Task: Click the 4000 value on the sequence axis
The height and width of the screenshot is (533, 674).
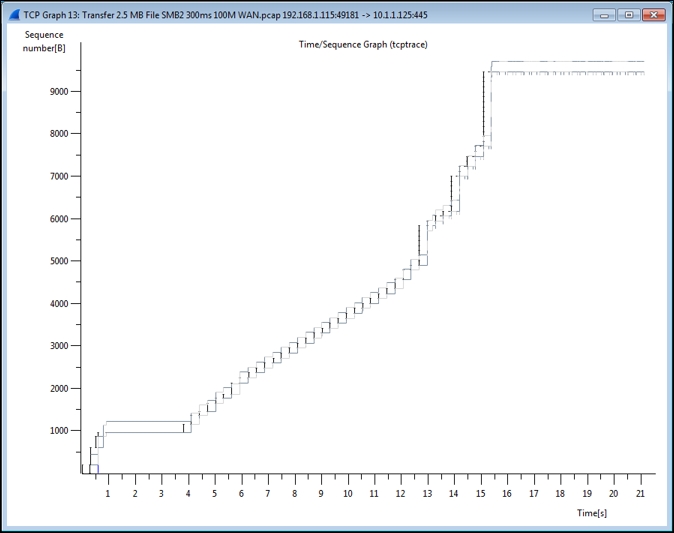Action: tap(59, 303)
